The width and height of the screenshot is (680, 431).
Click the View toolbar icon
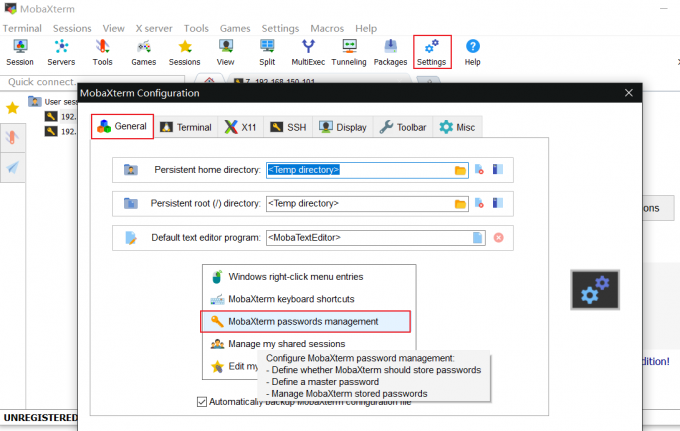(226, 52)
